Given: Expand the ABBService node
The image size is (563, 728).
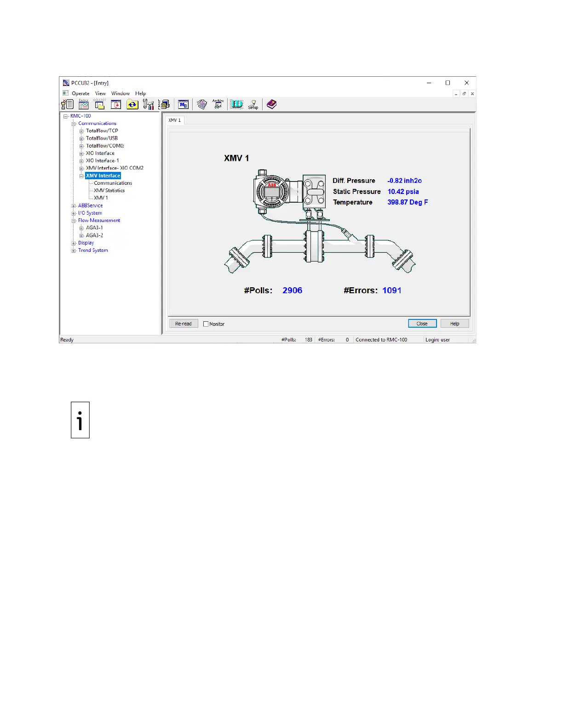Looking at the screenshot, I should pyautogui.click(x=74, y=206).
